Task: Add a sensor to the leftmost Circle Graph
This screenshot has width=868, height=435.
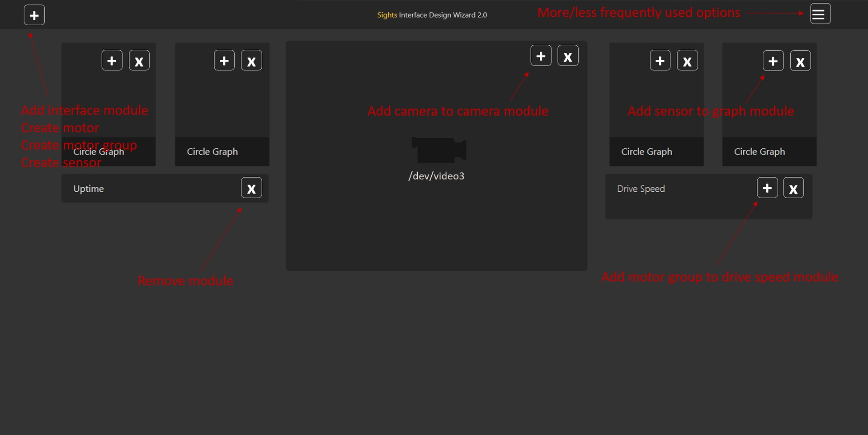Action: pos(112,60)
